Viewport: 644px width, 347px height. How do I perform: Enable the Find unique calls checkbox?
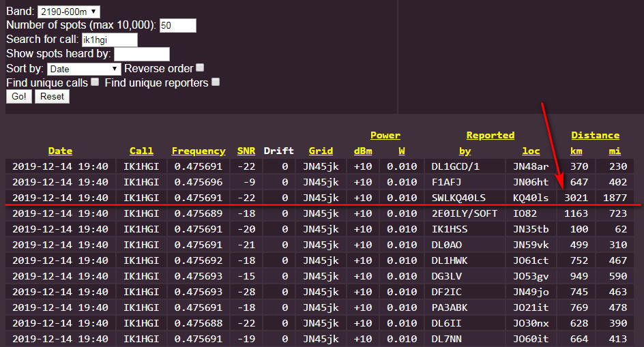(95, 82)
